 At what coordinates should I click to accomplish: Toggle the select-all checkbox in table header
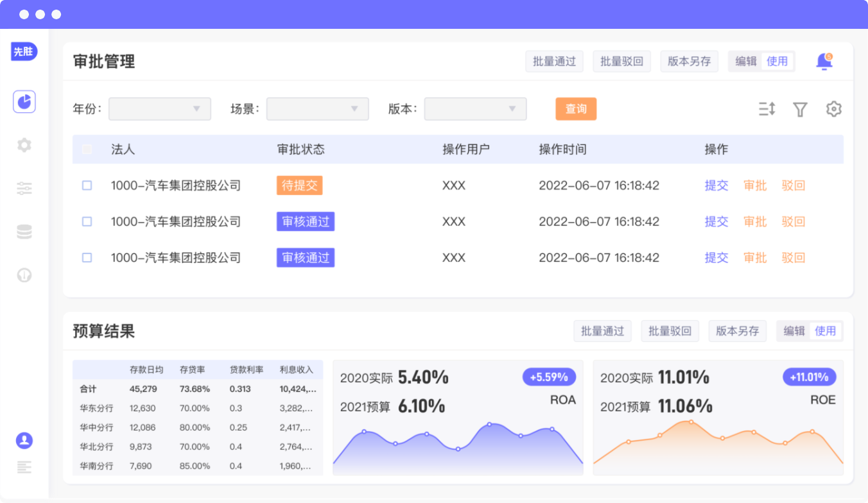click(87, 149)
